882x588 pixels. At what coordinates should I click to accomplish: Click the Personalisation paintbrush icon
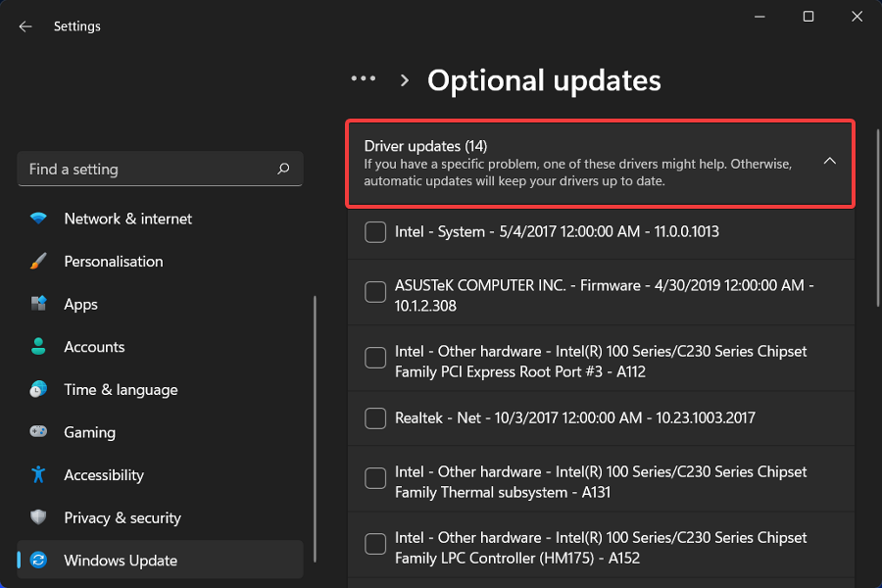[38, 261]
